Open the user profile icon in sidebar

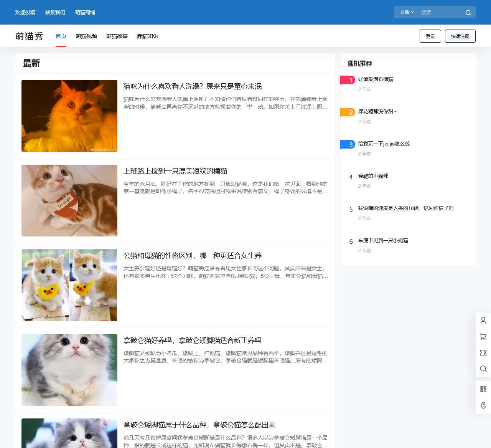click(x=483, y=320)
